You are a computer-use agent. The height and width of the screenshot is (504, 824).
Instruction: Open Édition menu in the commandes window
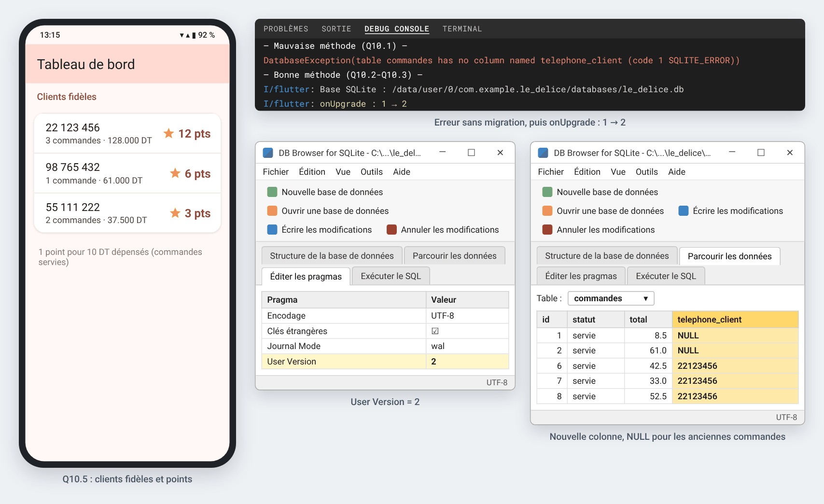(587, 172)
